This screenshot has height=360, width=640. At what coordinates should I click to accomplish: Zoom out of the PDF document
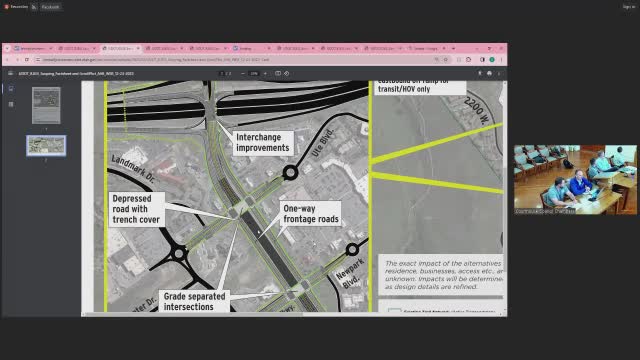[x=243, y=73]
